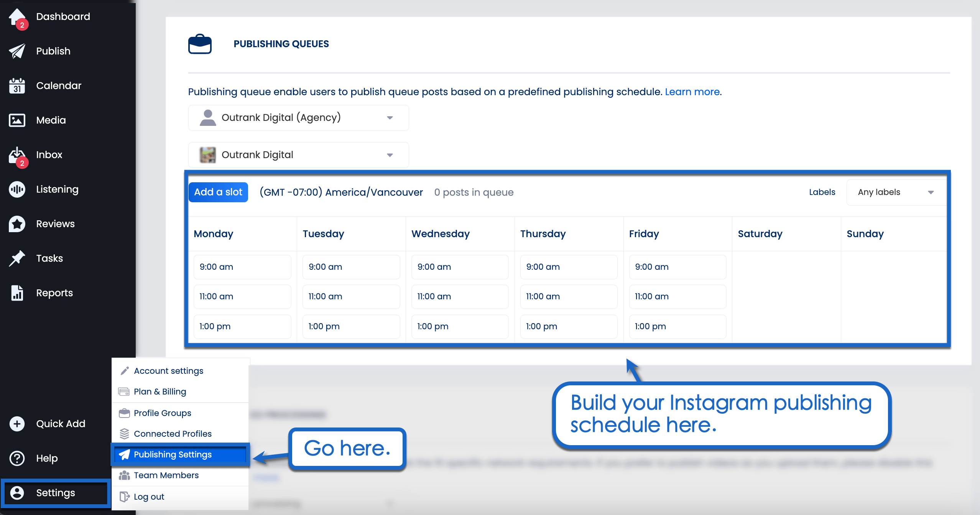This screenshot has height=515, width=980.
Task: Select the Listening tool icon
Action: 16,189
